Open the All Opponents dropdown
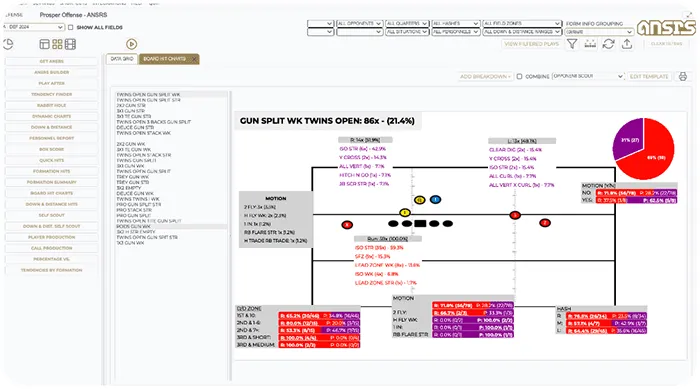Image resolution: width=700 pixels, height=389 pixels. click(359, 23)
